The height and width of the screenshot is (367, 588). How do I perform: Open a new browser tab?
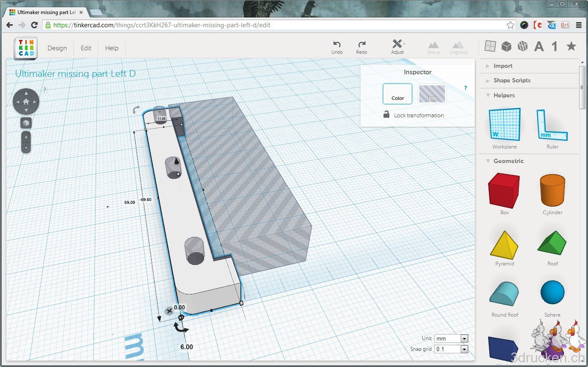click(96, 12)
